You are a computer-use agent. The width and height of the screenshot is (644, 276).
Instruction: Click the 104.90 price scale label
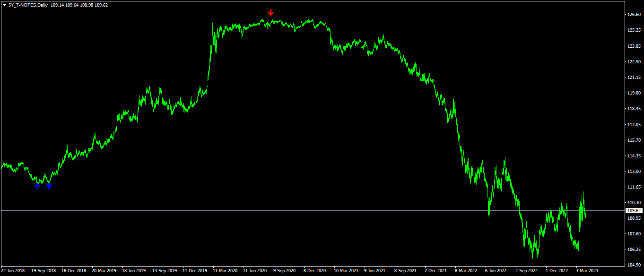coord(634,265)
